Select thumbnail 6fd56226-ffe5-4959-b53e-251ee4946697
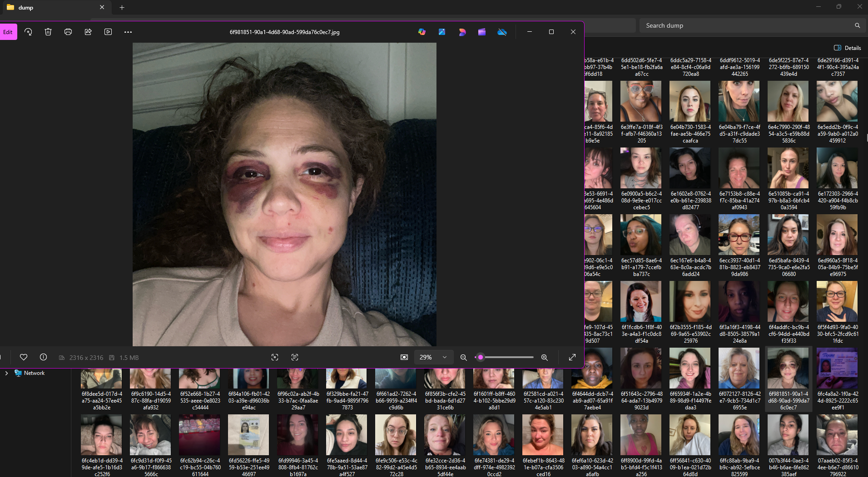This screenshot has width=868, height=477. 248,435
